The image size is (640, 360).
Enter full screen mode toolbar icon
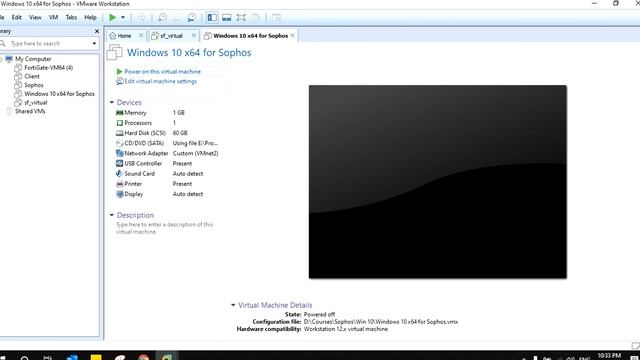tap(241, 18)
